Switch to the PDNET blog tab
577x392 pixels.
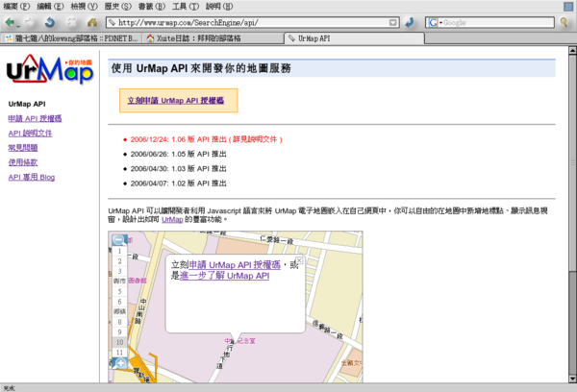[x=72, y=38]
